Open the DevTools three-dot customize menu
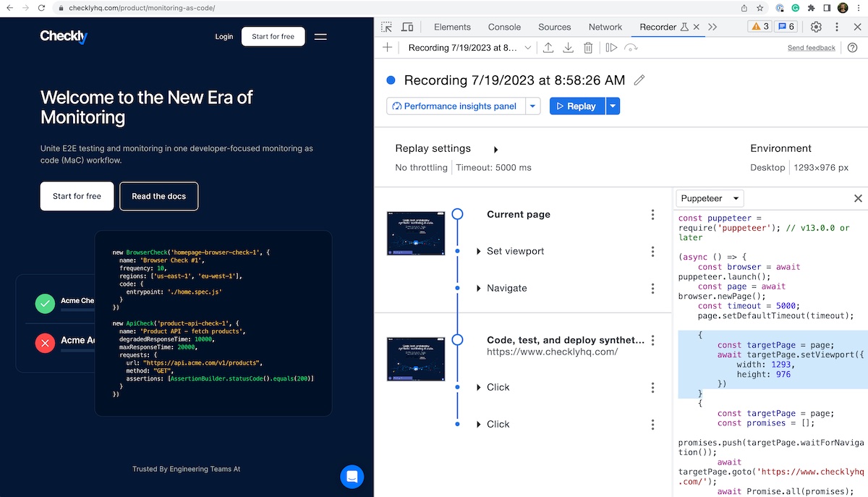Screen dimensions: 868x497 point(837,27)
